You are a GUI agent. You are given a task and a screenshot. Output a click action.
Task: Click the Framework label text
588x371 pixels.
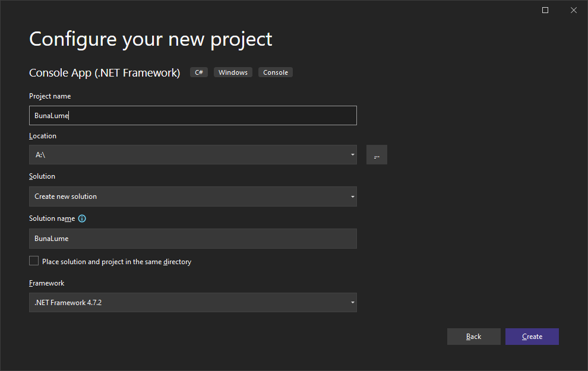46,283
